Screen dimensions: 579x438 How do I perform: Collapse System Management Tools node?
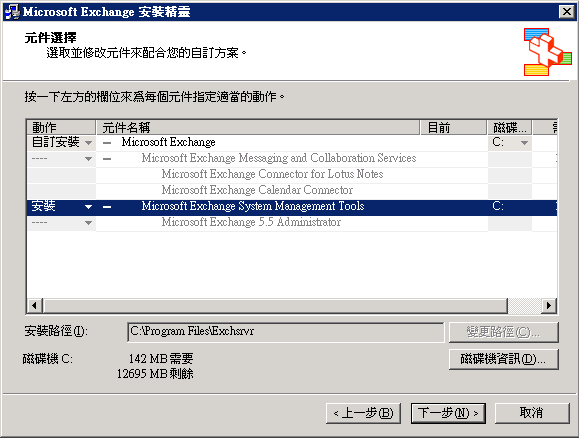pyautogui.click(x=107, y=207)
